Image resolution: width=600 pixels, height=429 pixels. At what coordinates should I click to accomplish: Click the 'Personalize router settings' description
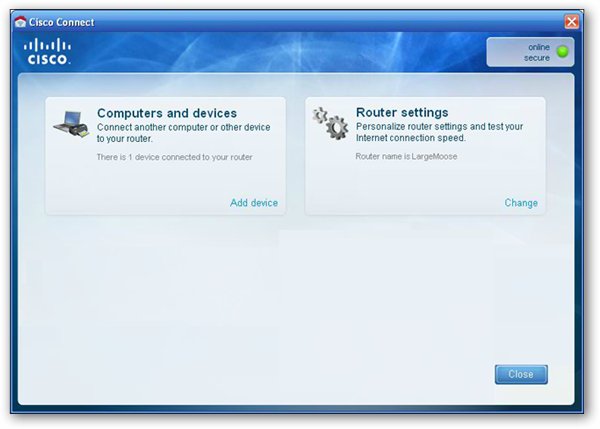[x=439, y=132]
